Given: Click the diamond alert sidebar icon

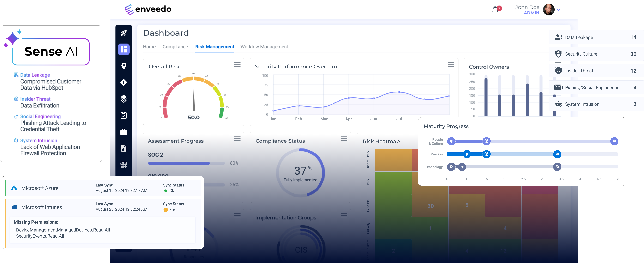Looking at the screenshot, I should click(124, 82).
